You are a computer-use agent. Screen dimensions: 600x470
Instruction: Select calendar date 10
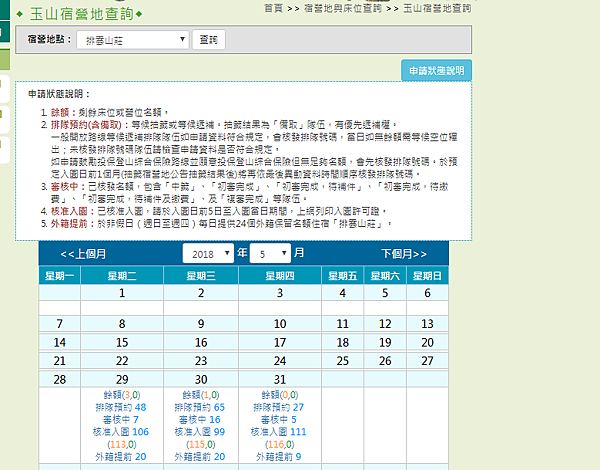(x=280, y=324)
